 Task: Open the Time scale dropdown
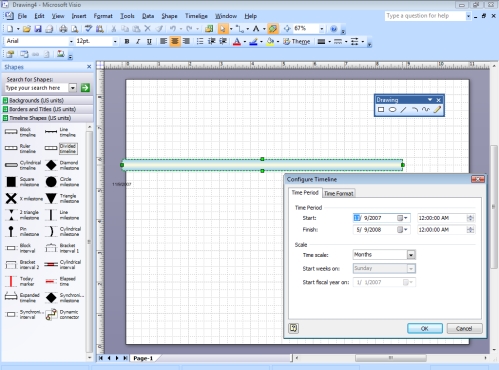click(x=411, y=255)
